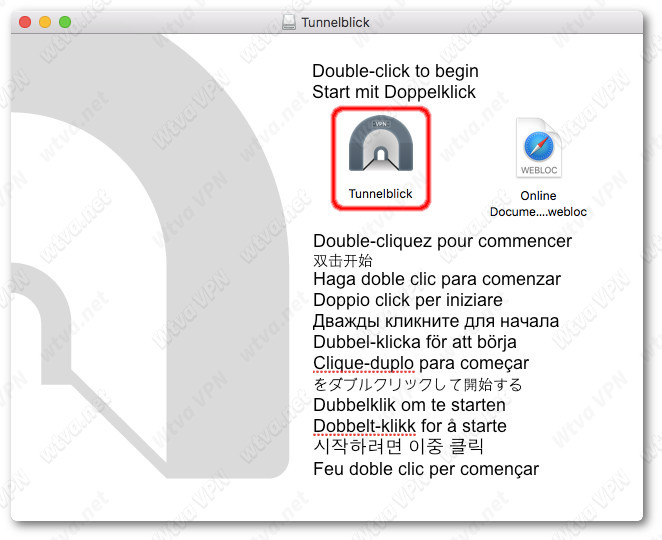Screen dimensions: 662x540
Task: Select the Online Documentation webloc file icon
Action: pos(539,147)
